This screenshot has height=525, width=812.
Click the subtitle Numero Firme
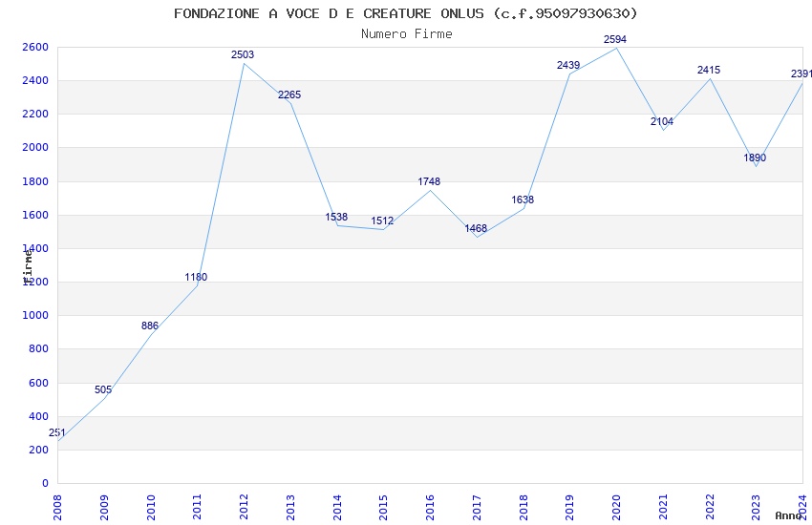pyautogui.click(x=407, y=34)
